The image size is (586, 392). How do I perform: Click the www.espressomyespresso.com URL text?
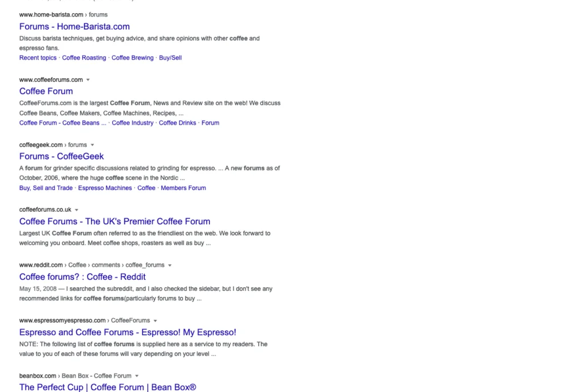click(x=85, y=320)
